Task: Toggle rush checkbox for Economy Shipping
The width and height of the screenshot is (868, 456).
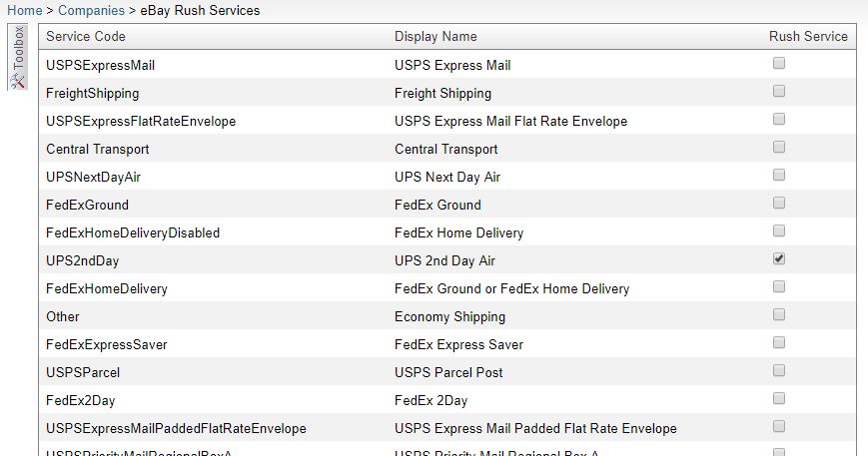Action: 779,314
